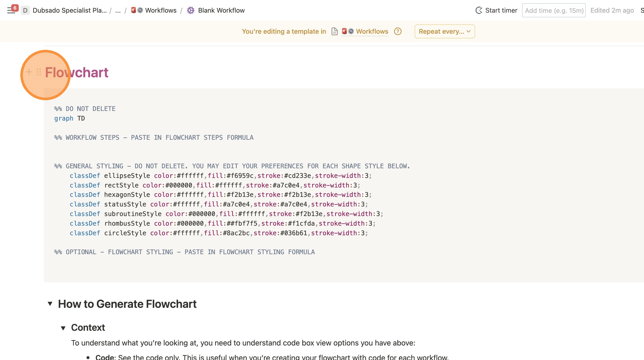Focus the Add time input field

[554, 10]
